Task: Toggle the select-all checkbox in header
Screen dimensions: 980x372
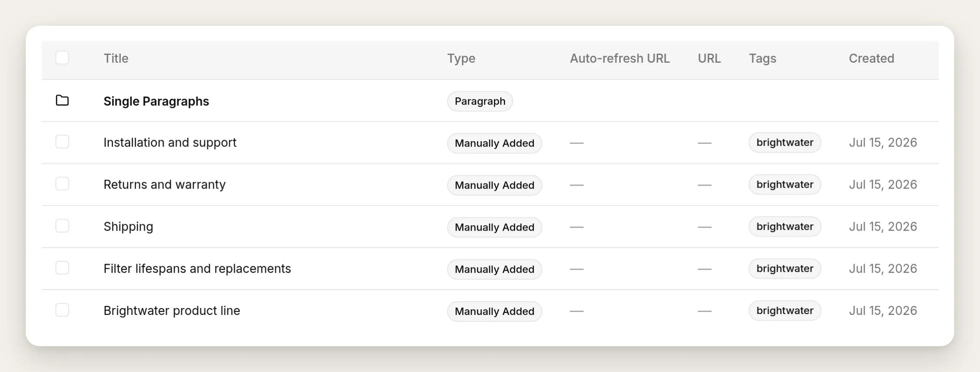Action: point(62,58)
